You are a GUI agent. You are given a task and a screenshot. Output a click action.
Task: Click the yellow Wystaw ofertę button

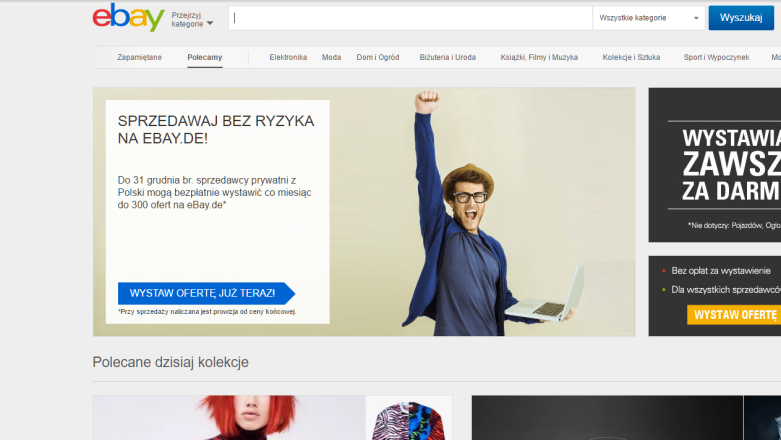(734, 315)
